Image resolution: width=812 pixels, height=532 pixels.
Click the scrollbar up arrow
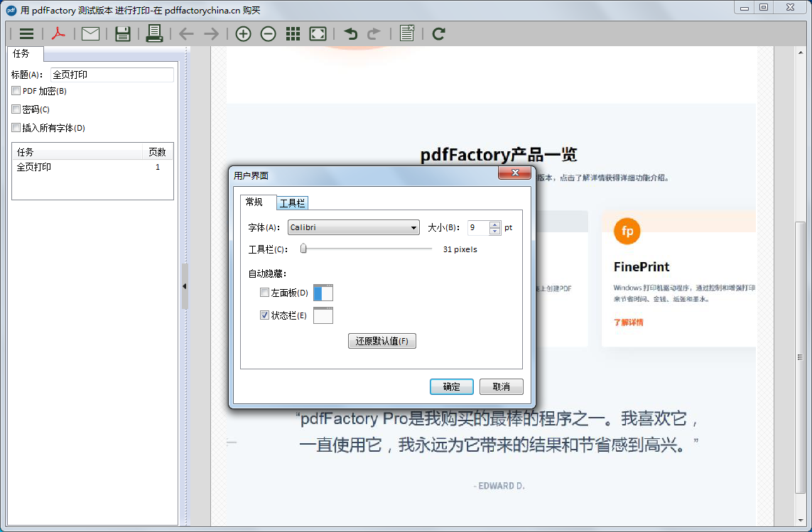pos(800,53)
